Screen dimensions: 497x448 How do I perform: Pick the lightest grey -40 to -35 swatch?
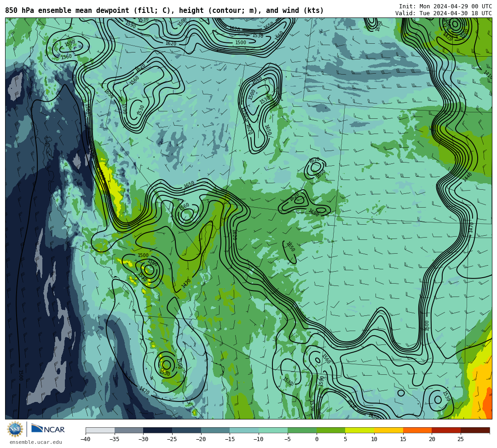point(100,430)
